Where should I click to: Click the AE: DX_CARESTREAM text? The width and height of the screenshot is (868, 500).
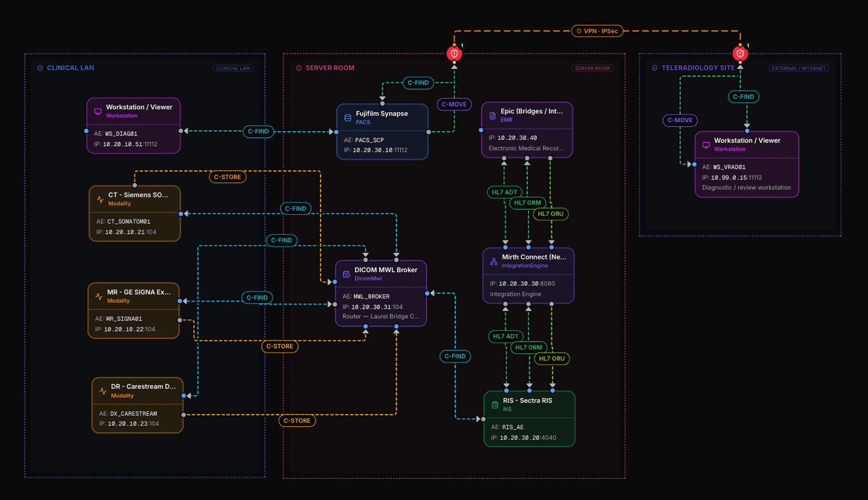128,414
